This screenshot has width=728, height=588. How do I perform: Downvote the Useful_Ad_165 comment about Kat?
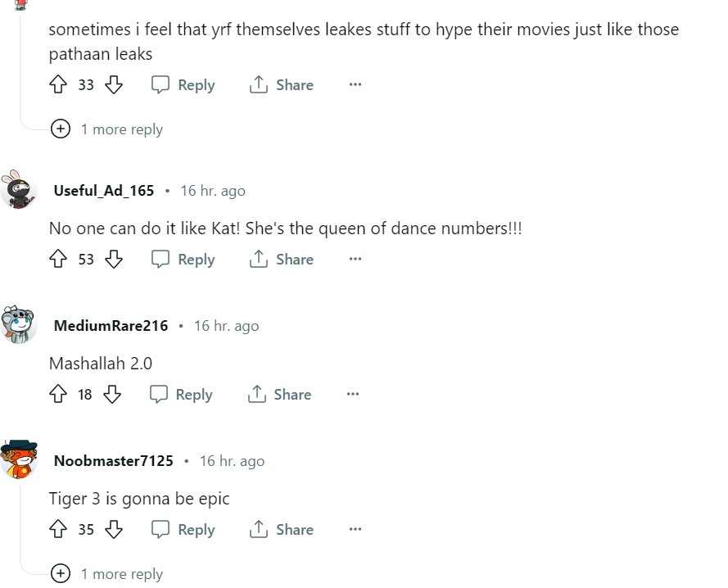114,260
